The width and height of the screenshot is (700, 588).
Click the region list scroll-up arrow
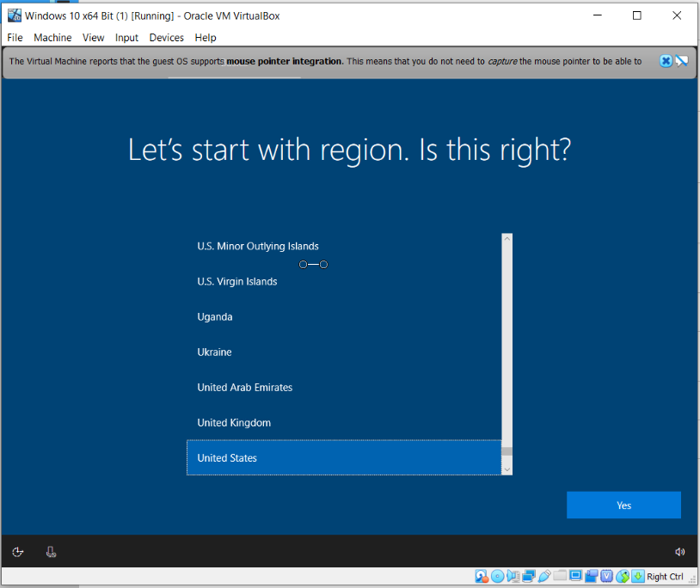coord(507,238)
